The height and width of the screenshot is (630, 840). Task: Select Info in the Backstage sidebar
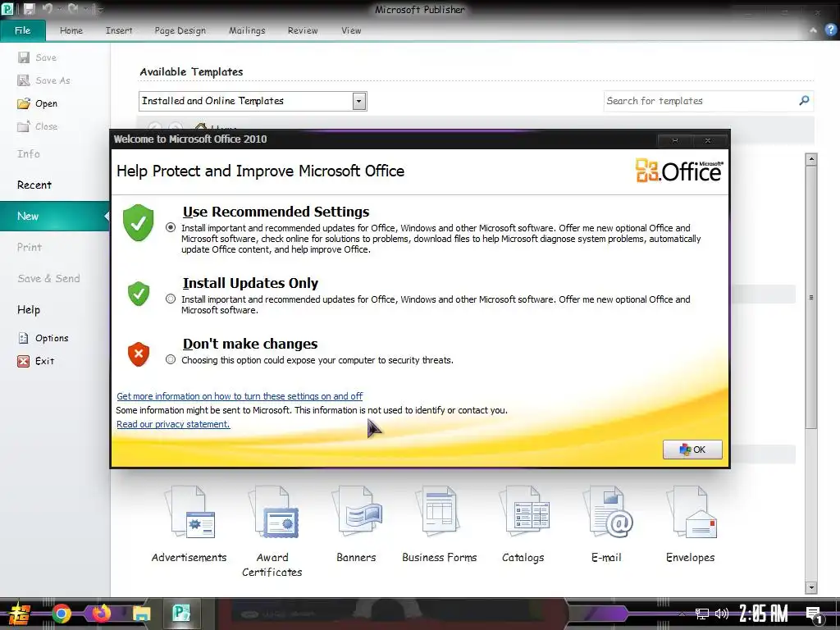pos(29,153)
